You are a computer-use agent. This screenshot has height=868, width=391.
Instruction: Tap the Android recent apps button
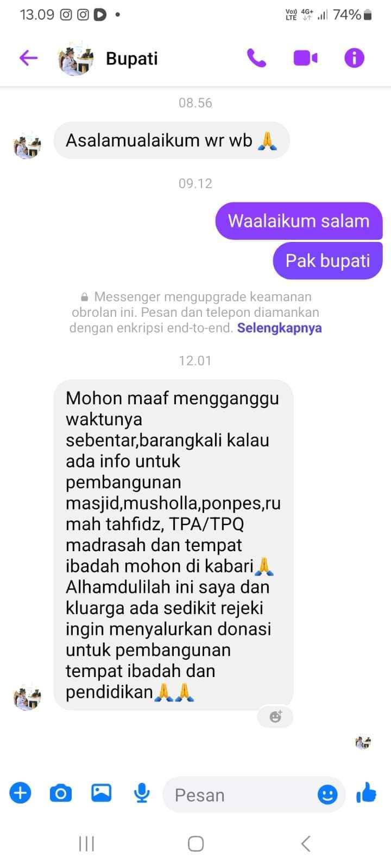(x=86, y=844)
